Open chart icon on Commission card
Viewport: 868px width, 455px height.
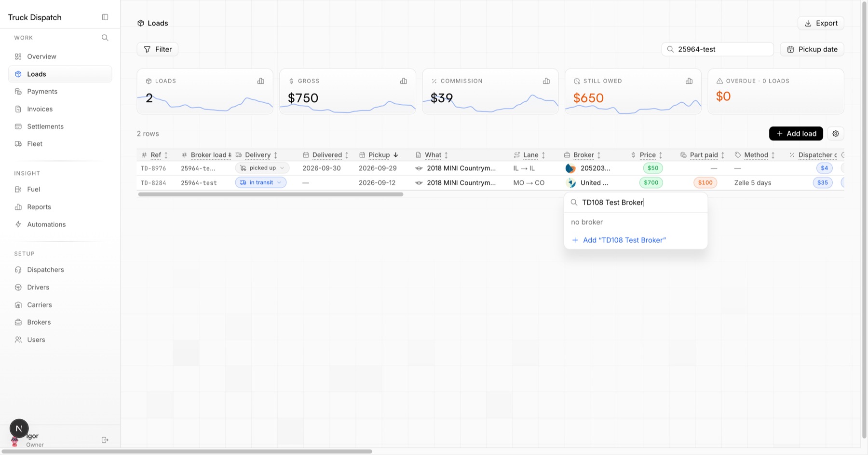tap(546, 81)
